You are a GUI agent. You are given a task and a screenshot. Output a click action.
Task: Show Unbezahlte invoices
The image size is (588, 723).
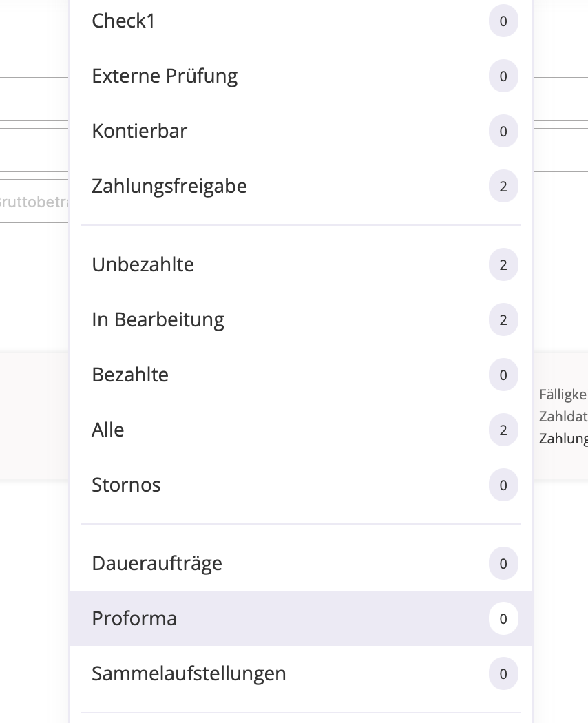pyautogui.click(x=143, y=265)
